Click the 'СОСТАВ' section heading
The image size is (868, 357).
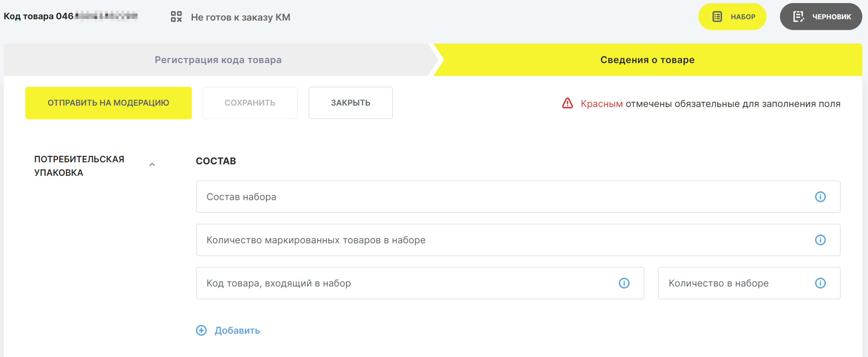(216, 161)
